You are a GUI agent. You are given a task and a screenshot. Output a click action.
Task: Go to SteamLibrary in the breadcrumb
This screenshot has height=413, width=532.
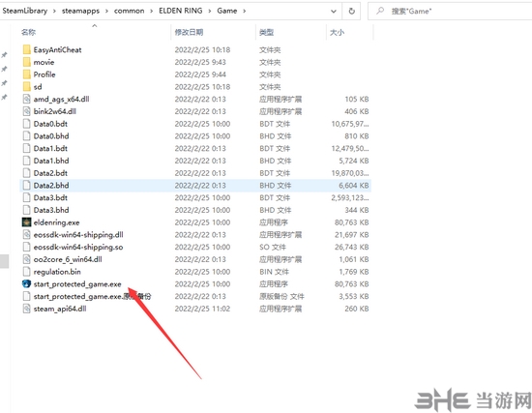coord(25,11)
